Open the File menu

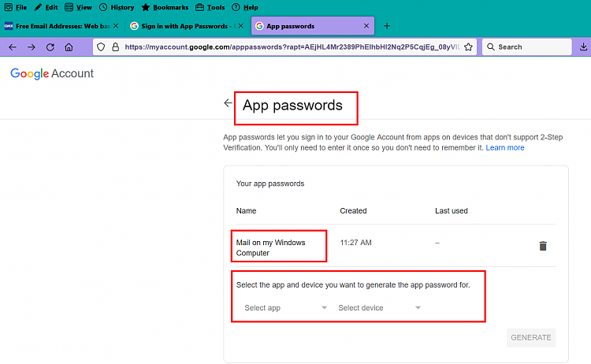[x=16, y=7]
